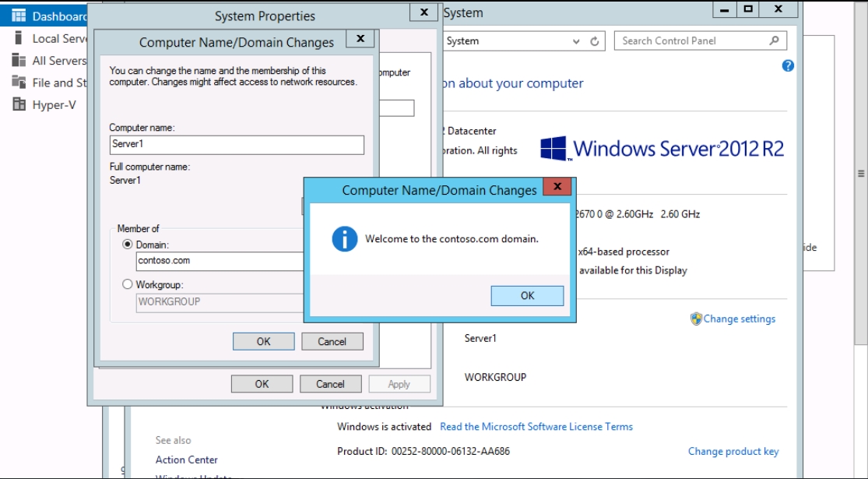Click the Server1 computer name in System window

tap(480, 338)
